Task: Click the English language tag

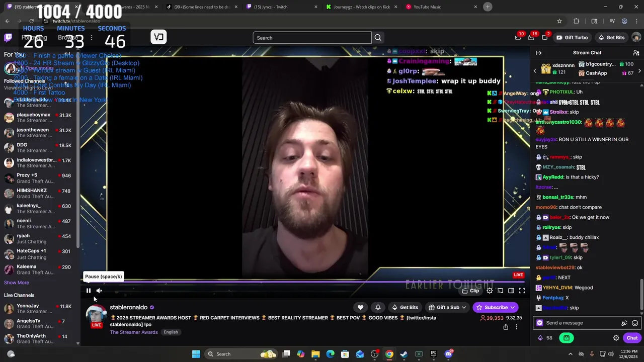Action: coord(171,332)
